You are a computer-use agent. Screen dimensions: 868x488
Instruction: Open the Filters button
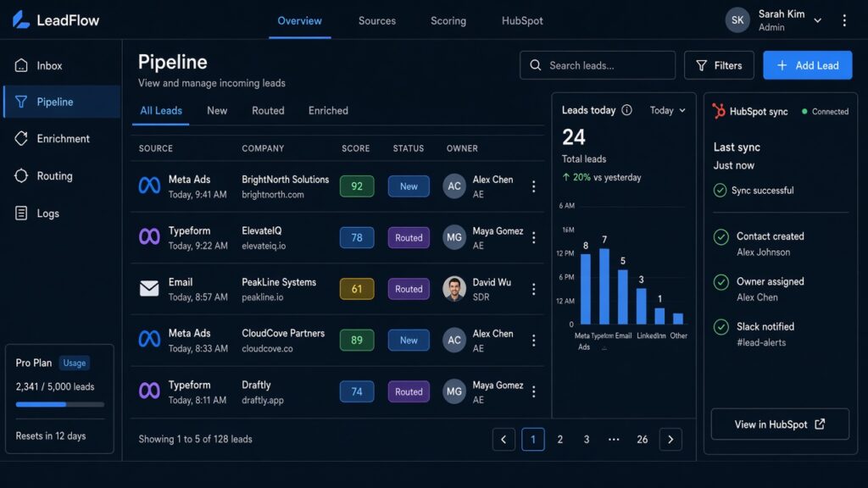point(719,65)
